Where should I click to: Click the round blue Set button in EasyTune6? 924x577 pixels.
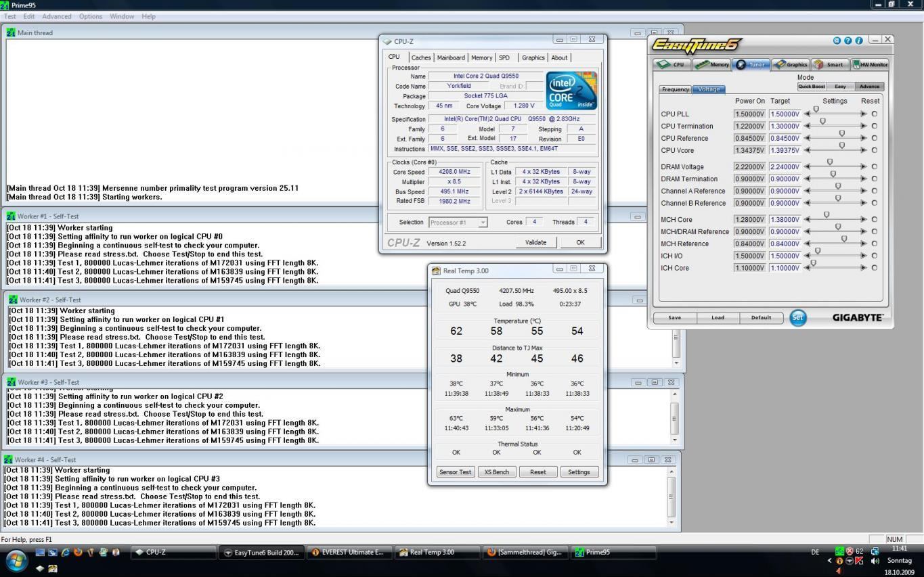798,317
